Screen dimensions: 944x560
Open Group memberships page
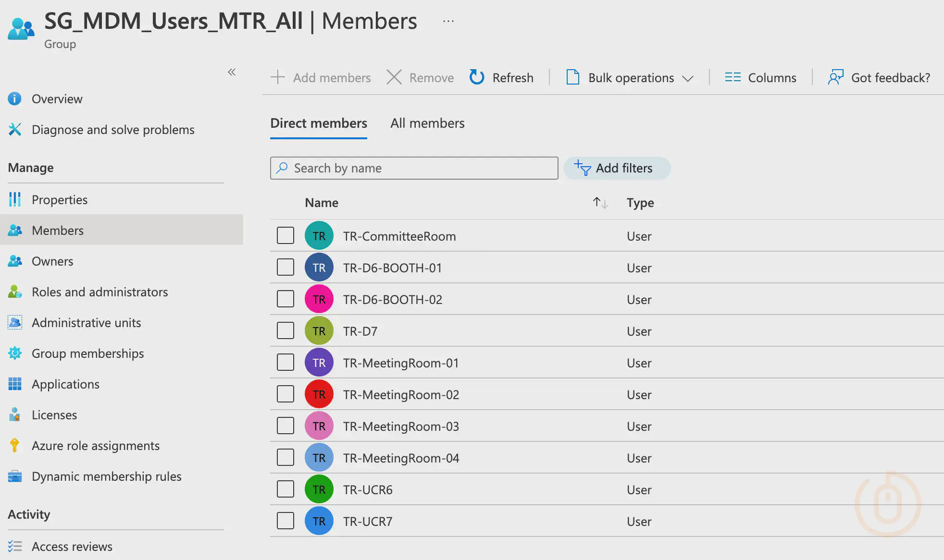pos(88,353)
